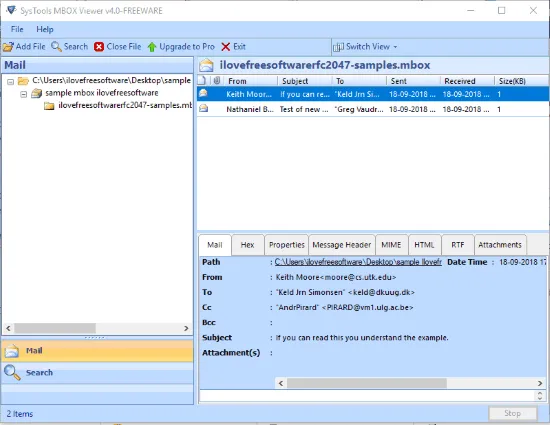Viewport: 550px width, 425px height.
Task: Click the sample mbox stack icon
Action: coord(36,93)
